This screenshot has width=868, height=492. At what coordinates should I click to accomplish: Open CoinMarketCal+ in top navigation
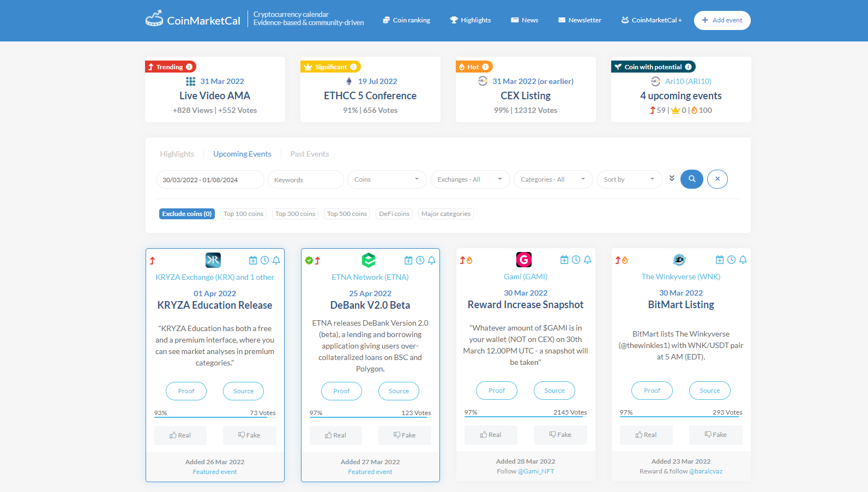[652, 20]
